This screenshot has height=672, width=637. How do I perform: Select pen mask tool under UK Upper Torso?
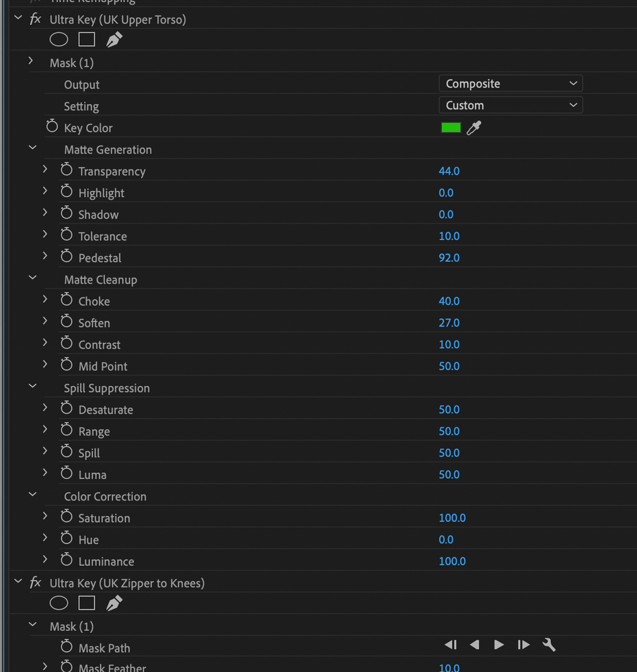pos(114,40)
